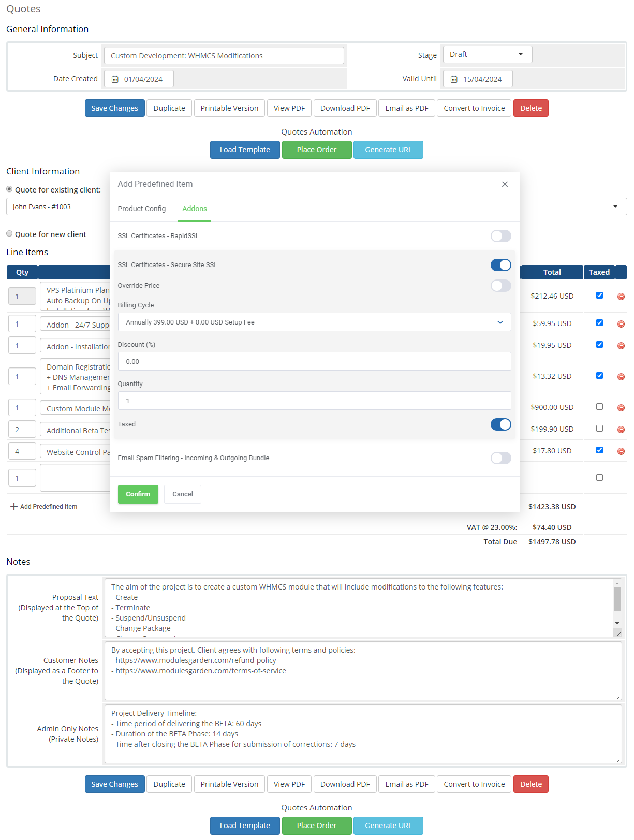Click top Load Template button

245,150
